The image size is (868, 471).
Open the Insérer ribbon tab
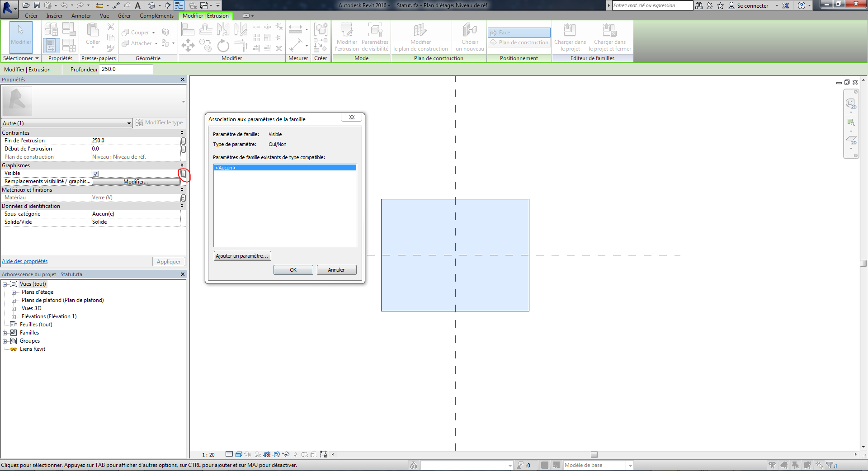[x=54, y=16]
